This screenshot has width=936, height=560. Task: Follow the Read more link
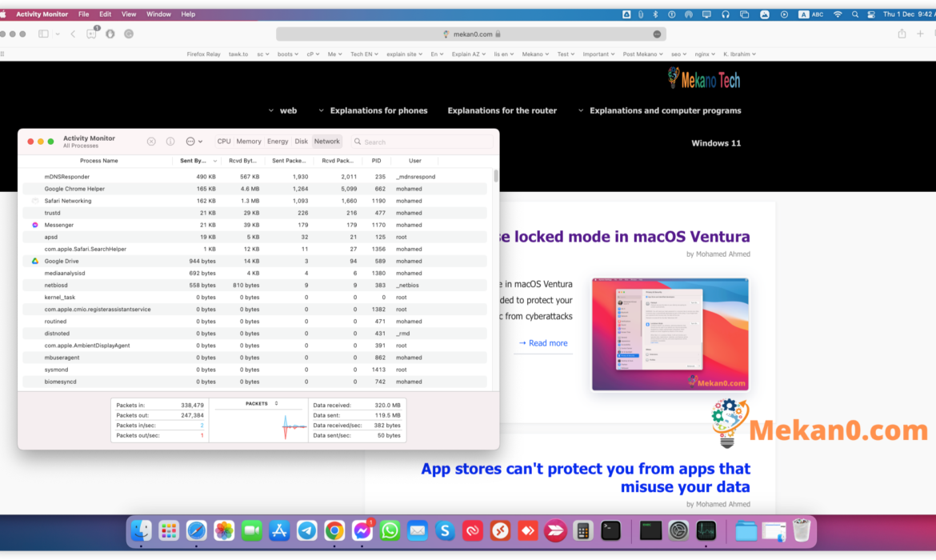pyautogui.click(x=542, y=343)
